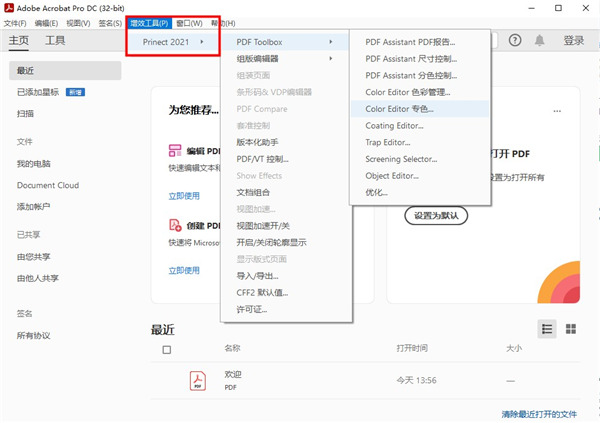The width and height of the screenshot is (600, 423).
Task: Choose Color Editor 色彩管理 entry
Action: pos(420,92)
